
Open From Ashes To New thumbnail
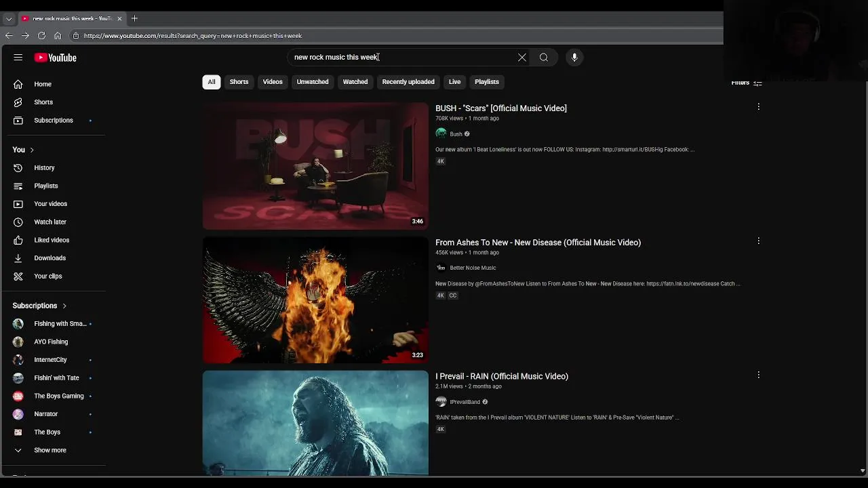[x=315, y=300]
